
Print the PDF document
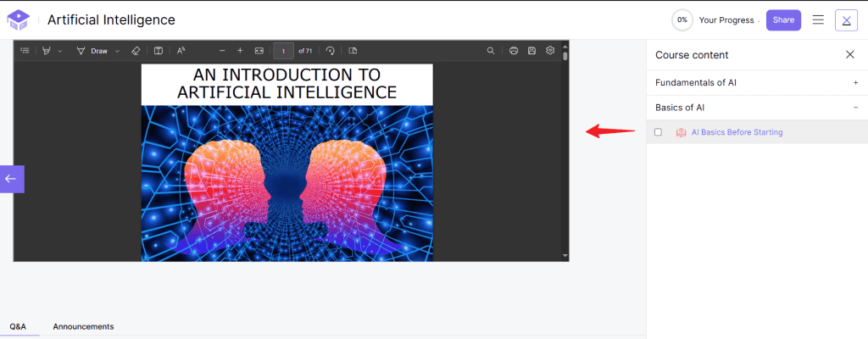(x=513, y=50)
